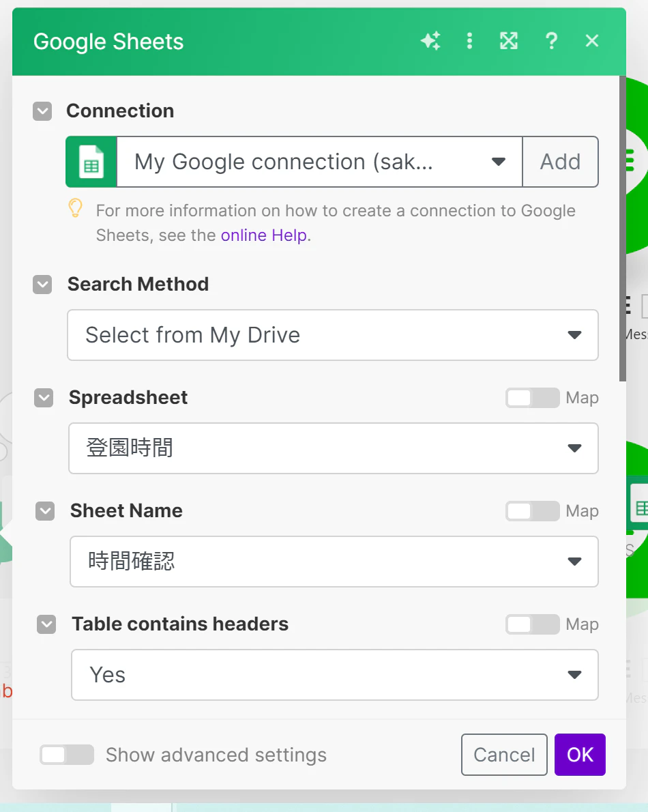
Task: Open Select from My Drive dropdown
Action: pyautogui.click(x=333, y=335)
